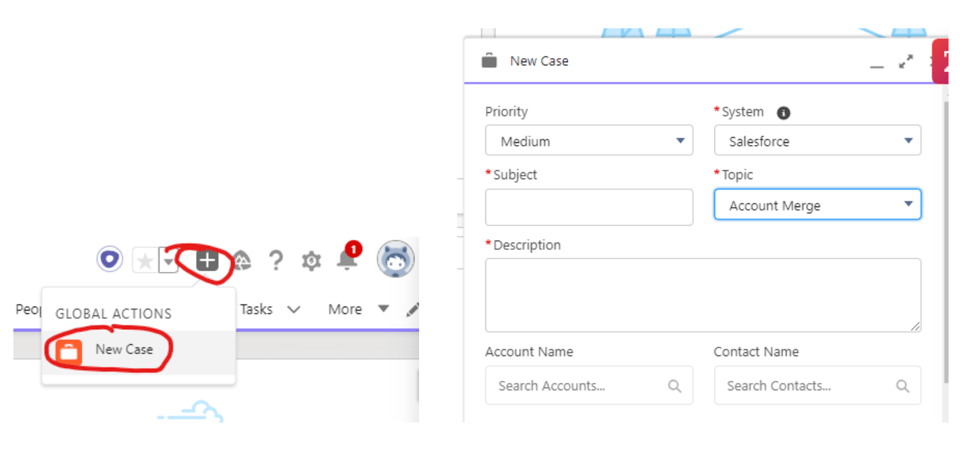
Task: Open the System dropdown showing Salesforce
Action: tap(816, 141)
